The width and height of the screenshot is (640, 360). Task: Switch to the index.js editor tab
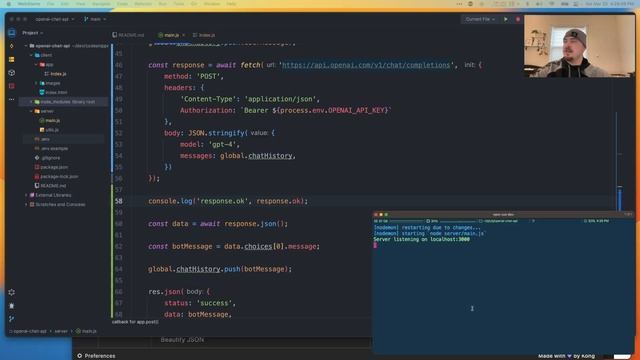coord(204,35)
